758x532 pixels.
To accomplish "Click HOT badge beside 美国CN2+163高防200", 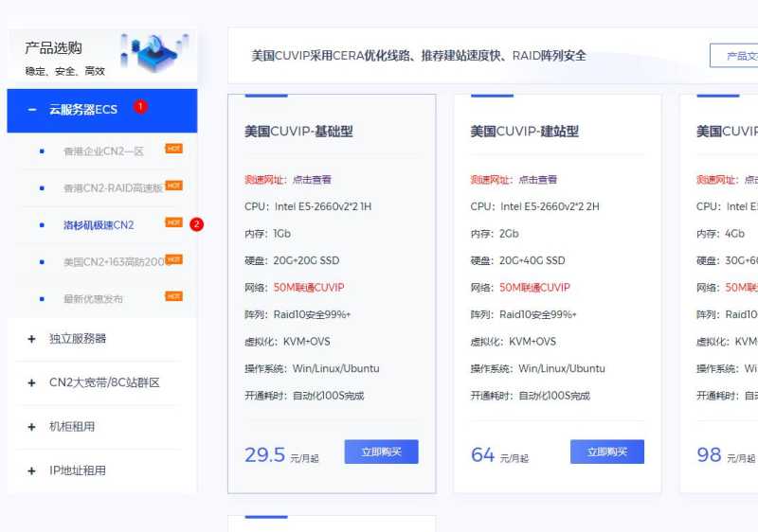I will (x=174, y=259).
